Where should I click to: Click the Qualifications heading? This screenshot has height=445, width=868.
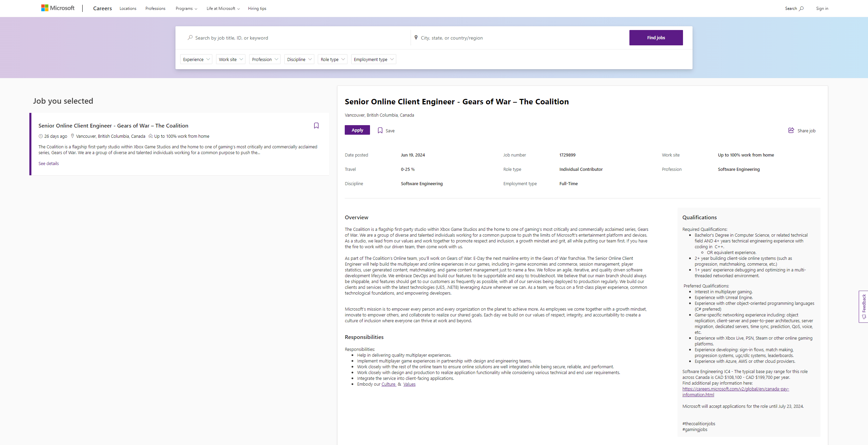click(x=699, y=218)
